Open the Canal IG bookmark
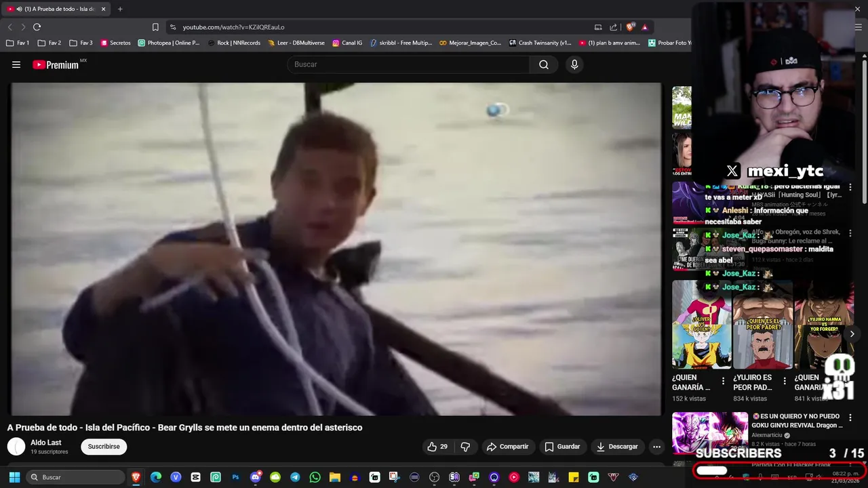 [x=347, y=43]
